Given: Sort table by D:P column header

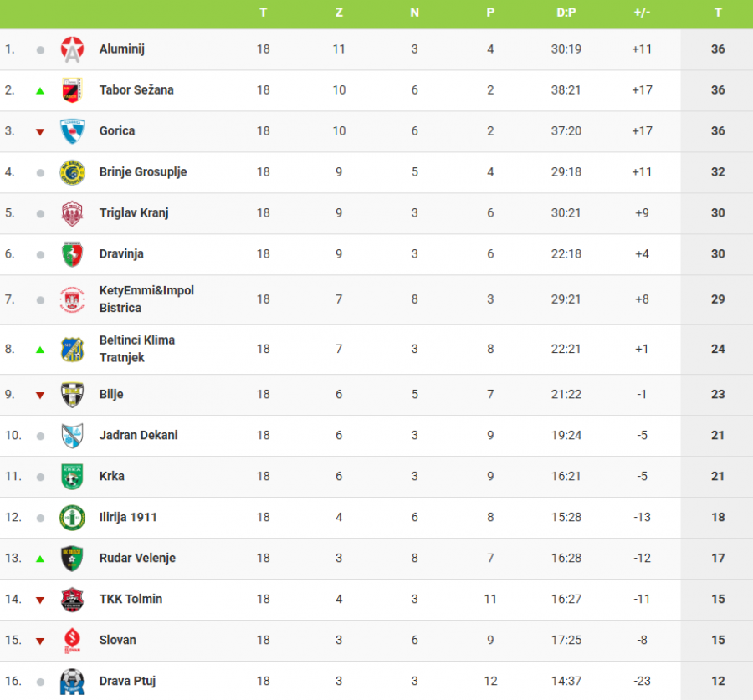Looking at the screenshot, I should [566, 13].
